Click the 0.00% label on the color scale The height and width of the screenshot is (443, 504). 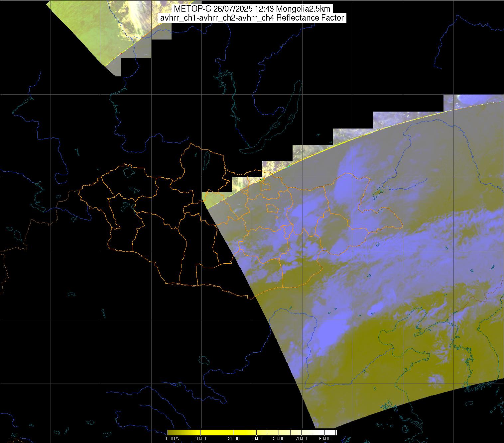172,438
